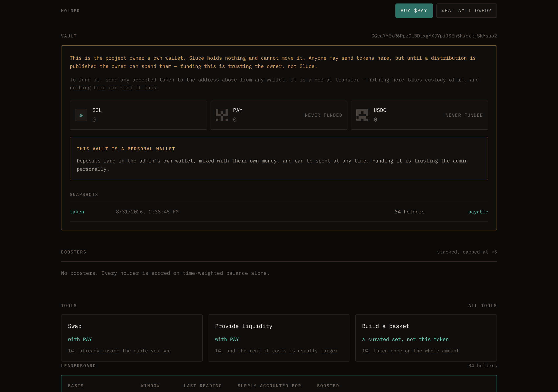Click the 'with PAY' text in Swap card
The width and height of the screenshot is (558, 392).
click(x=80, y=339)
